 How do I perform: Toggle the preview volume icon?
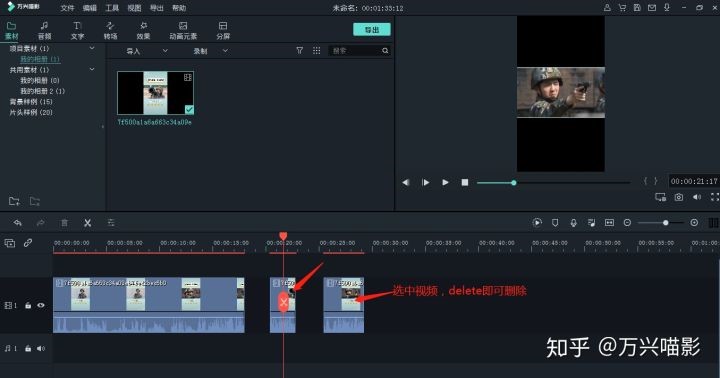point(697,197)
